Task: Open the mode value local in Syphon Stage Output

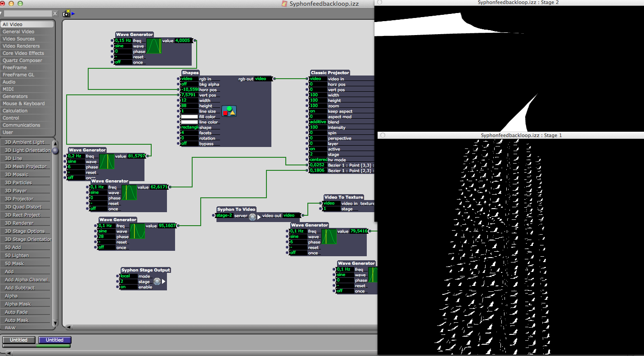Action: tap(128, 276)
